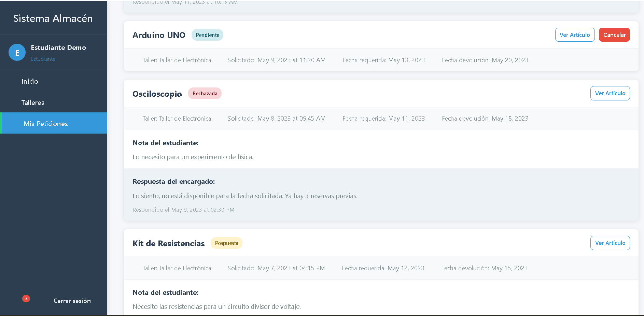
Task: Select the Osciloscopio request title
Action: (x=157, y=94)
